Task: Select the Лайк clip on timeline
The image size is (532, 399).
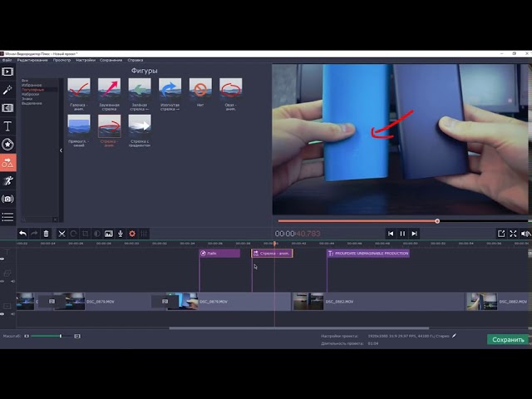Action: pos(219,253)
